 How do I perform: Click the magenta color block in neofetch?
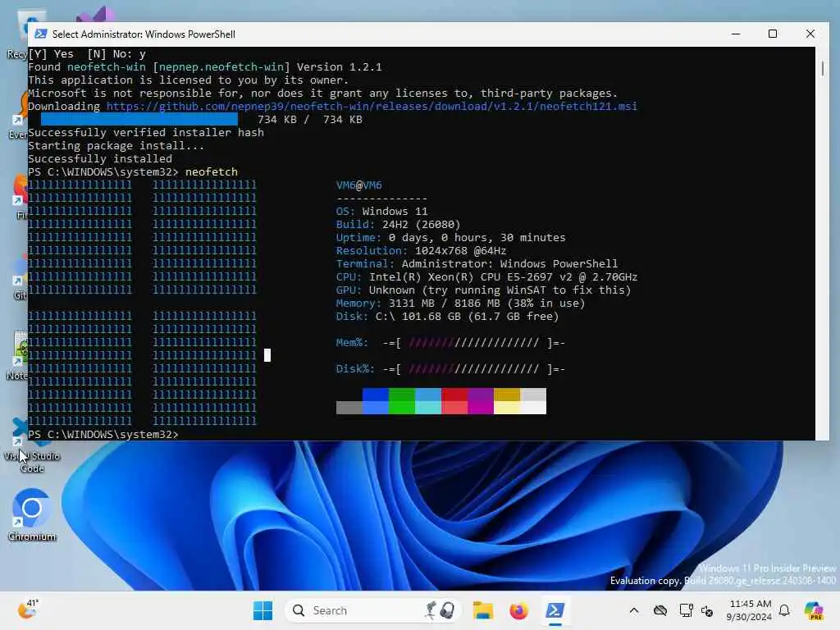481,401
